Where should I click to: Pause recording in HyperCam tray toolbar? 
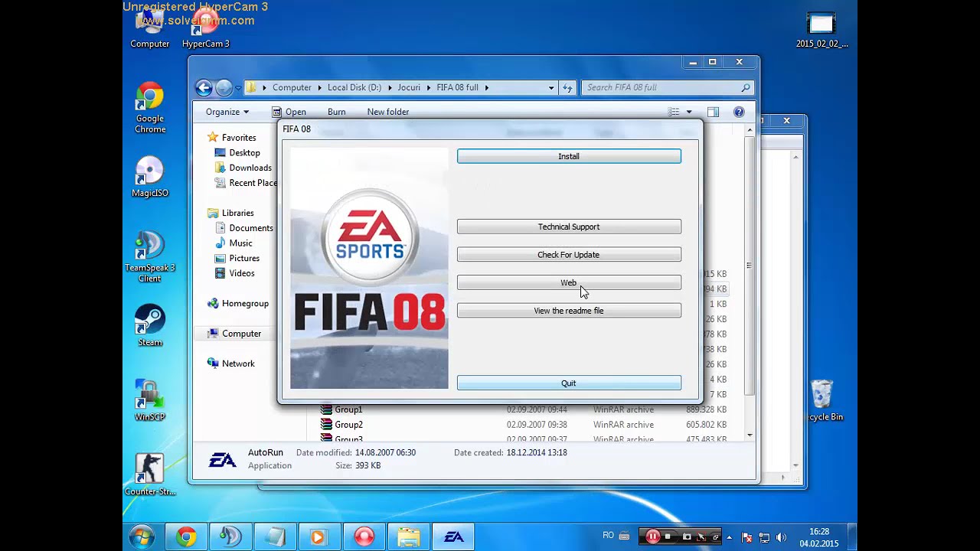(x=653, y=537)
